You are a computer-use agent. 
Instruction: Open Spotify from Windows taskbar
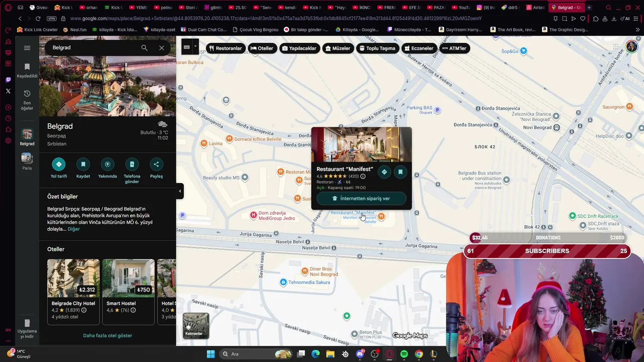tap(404, 354)
